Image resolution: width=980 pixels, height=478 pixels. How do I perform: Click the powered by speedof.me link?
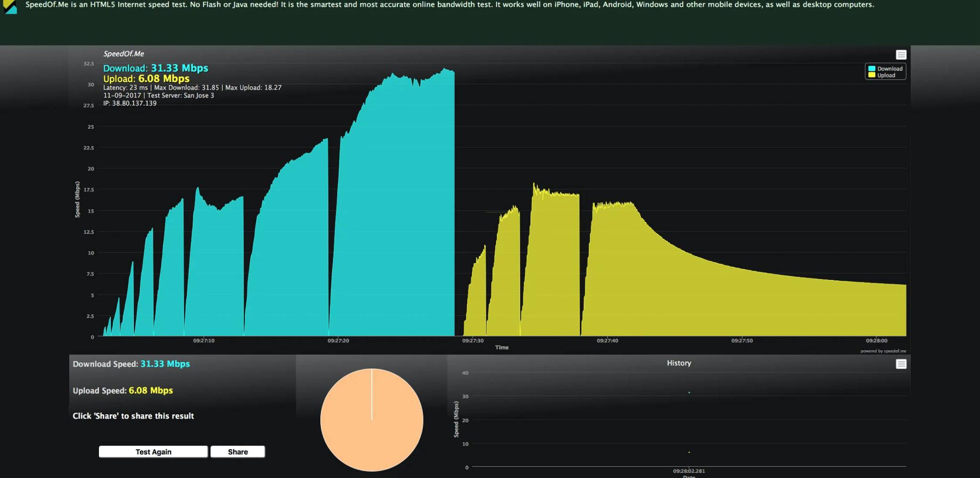pos(883,351)
